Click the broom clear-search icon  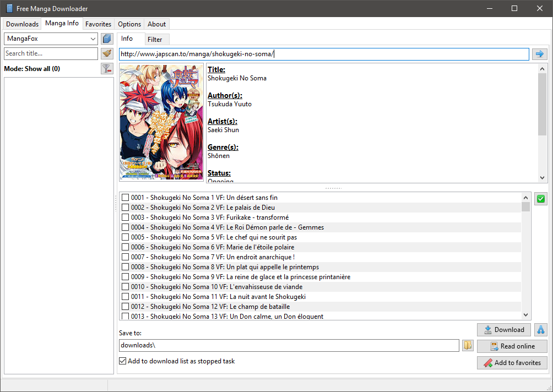[107, 53]
